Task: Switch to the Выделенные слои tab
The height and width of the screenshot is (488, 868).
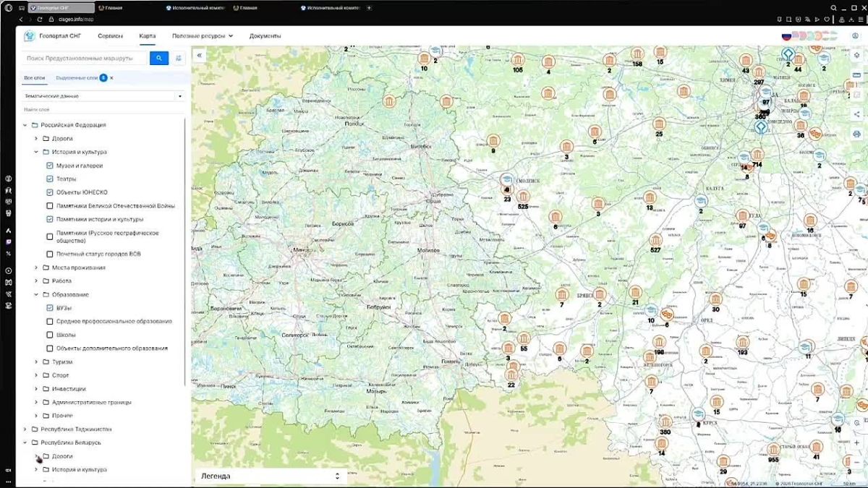Action: (77, 77)
